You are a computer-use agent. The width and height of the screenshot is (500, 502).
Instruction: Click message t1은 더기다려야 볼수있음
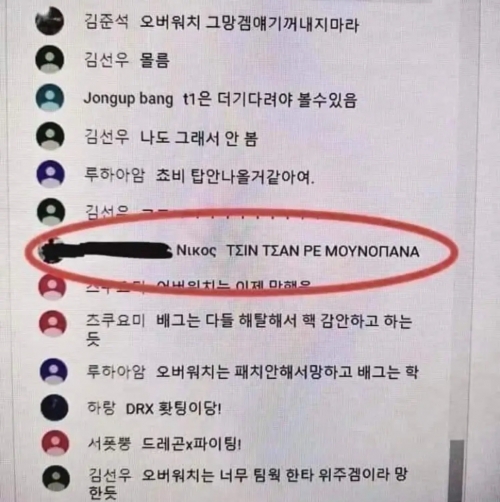[x=270, y=99]
